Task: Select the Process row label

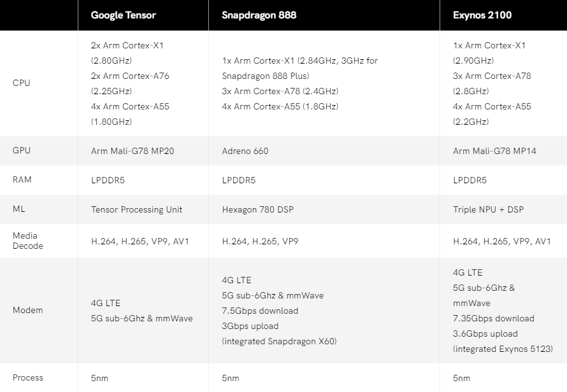Action: 28,377
